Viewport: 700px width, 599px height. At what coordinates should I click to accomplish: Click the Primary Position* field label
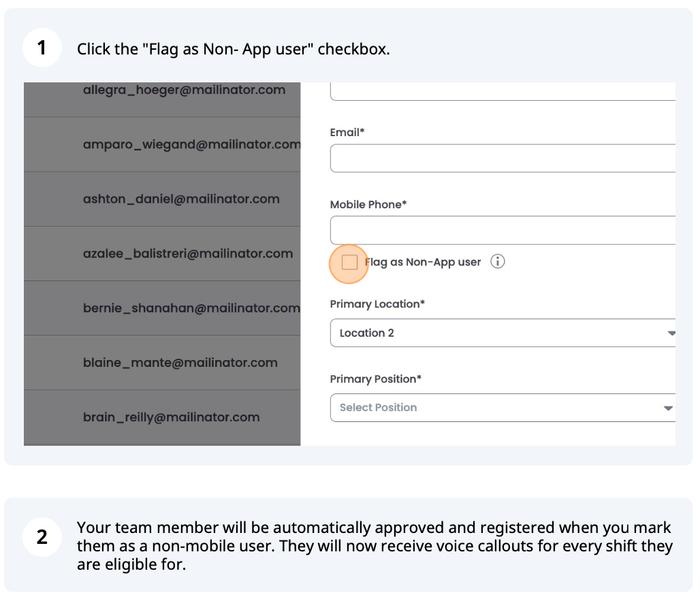pyautogui.click(x=376, y=379)
